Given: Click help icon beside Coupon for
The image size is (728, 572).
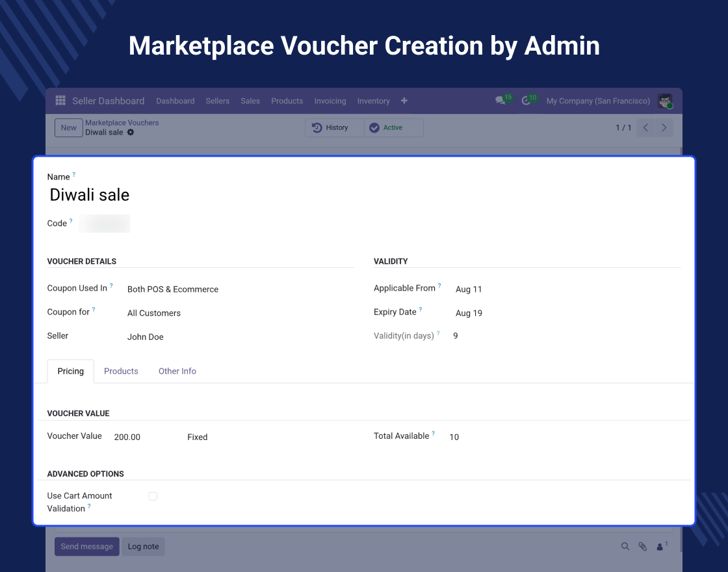Looking at the screenshot, I should click(94, 309).
